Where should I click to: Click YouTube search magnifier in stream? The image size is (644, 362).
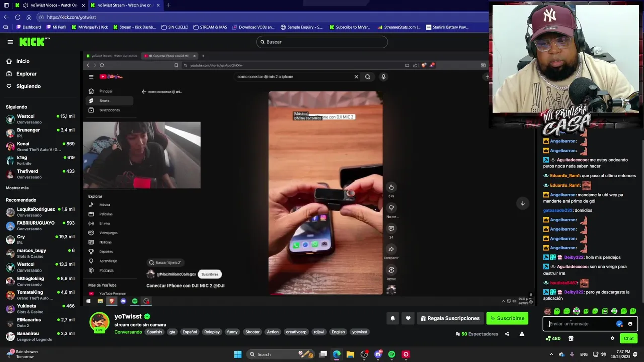pyautogui.click(x=368, y=77)
